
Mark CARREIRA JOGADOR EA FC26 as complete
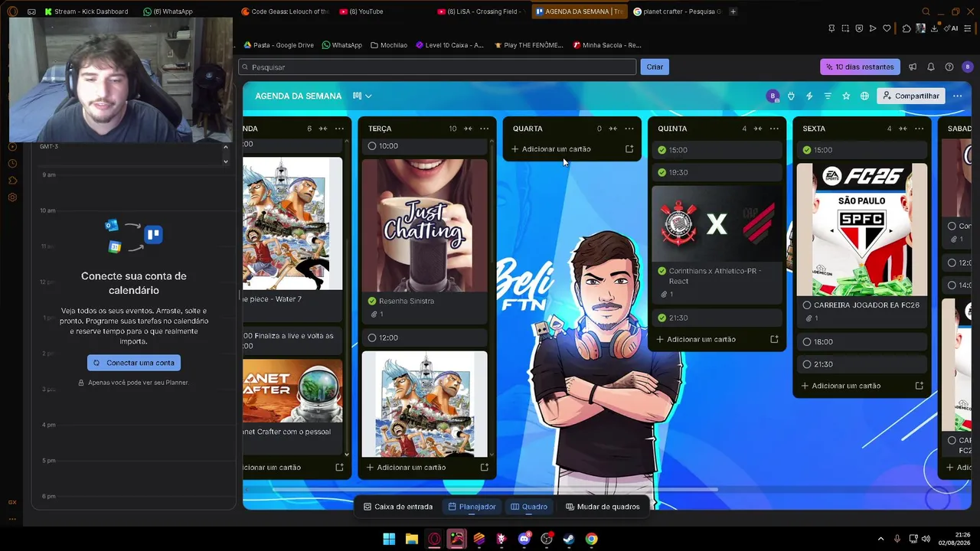pos(807,305)
